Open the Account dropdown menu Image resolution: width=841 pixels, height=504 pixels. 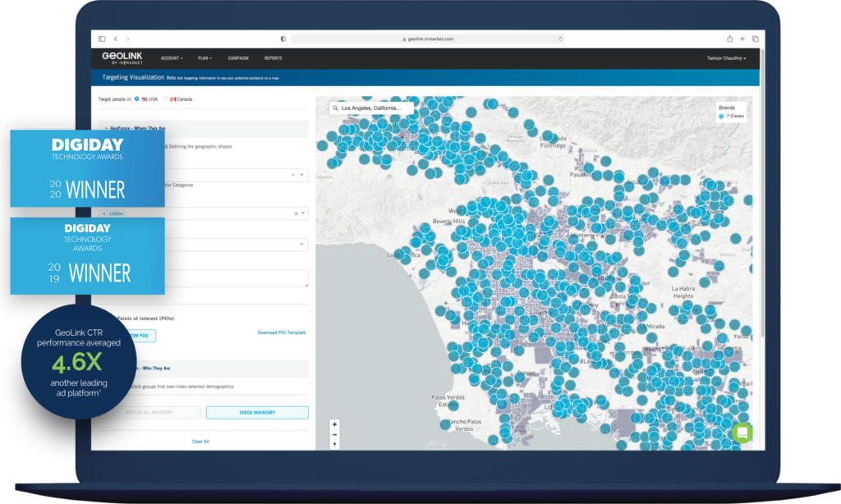click(172, 58)
